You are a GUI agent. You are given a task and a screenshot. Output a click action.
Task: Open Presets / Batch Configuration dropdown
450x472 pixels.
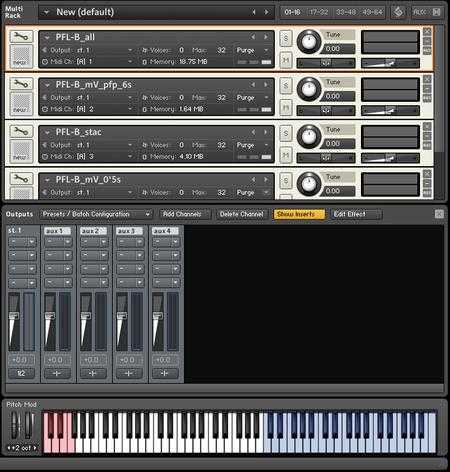[x=96, y=214]
